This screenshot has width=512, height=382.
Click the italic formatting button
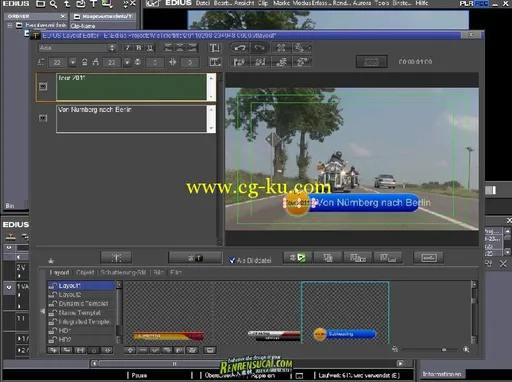[127, 48]
